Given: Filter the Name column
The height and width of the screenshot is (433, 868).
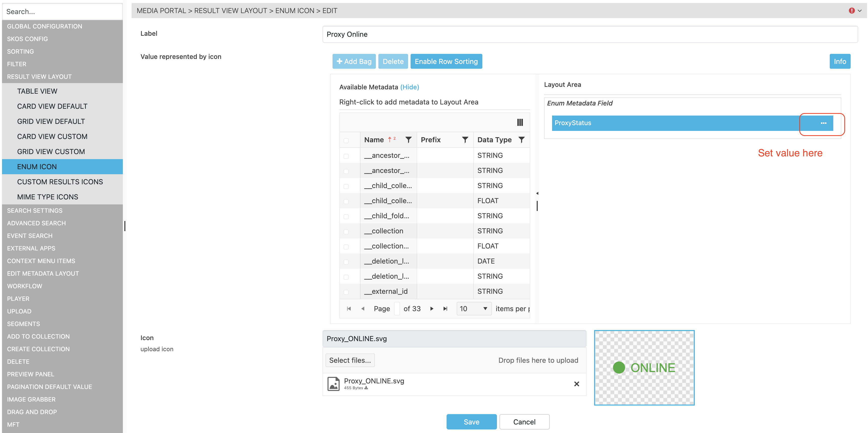Looking at the screenshot, I should point(408,139).
